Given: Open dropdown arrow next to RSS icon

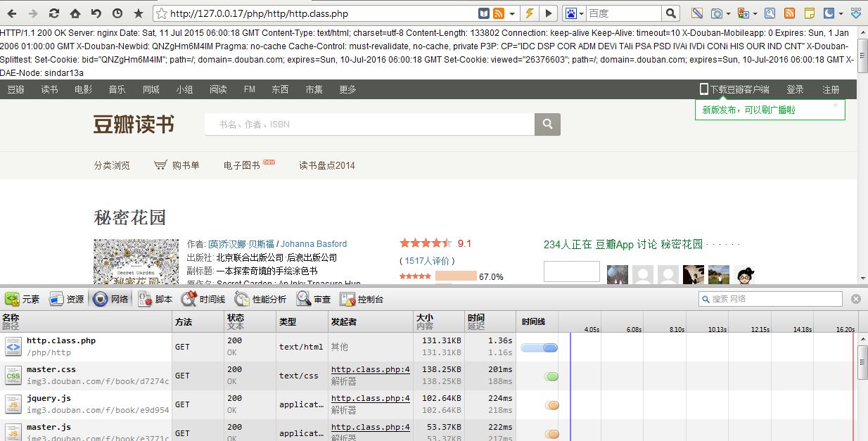Looking at the screenshot, I should 512,13.
